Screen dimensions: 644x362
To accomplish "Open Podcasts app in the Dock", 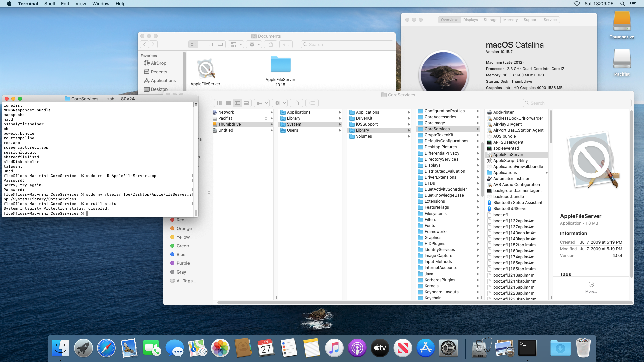I will [x=357, y=348].
